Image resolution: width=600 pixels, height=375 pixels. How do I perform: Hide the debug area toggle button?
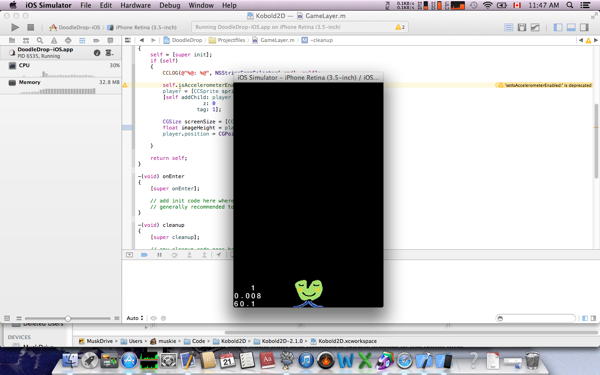pos(129,255)
